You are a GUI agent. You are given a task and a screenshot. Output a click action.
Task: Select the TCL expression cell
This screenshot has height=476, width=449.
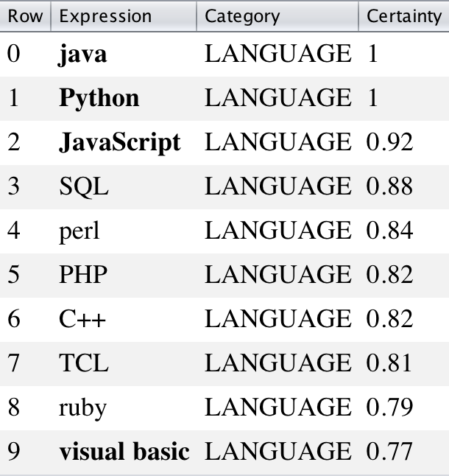pos(83,363)
